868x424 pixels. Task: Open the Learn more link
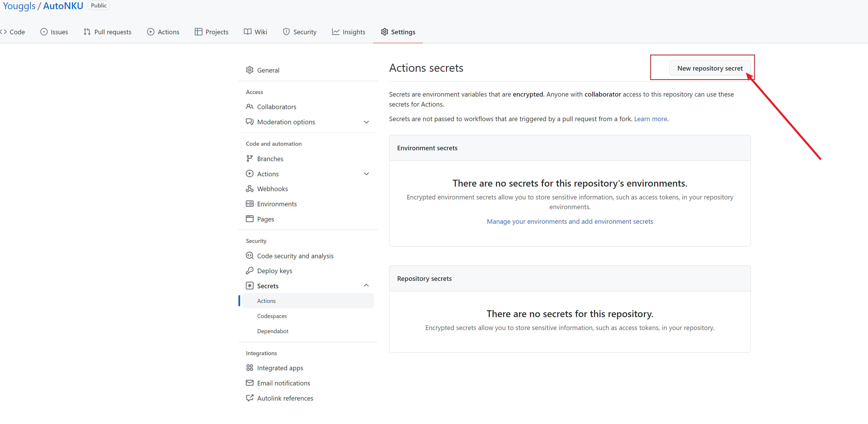click(650, 119)
